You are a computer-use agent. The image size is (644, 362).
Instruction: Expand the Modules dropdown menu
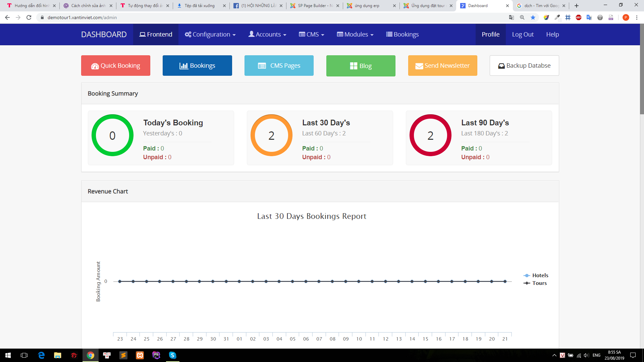355,35
